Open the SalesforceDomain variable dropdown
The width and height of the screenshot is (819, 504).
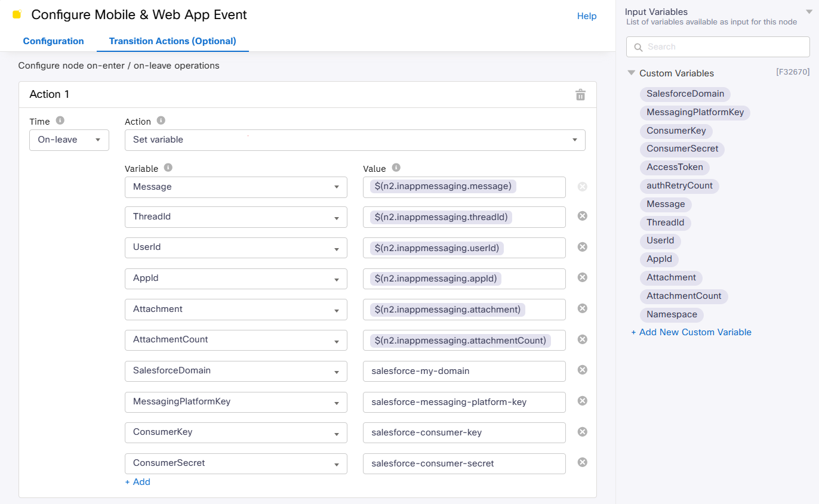point(236,371)
